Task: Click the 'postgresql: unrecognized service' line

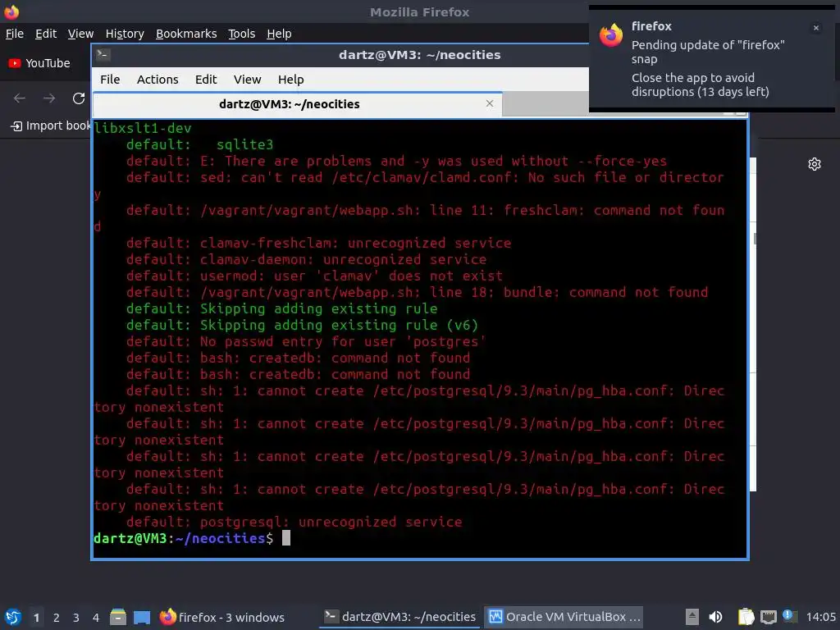Action: click(x=294, y=523)
